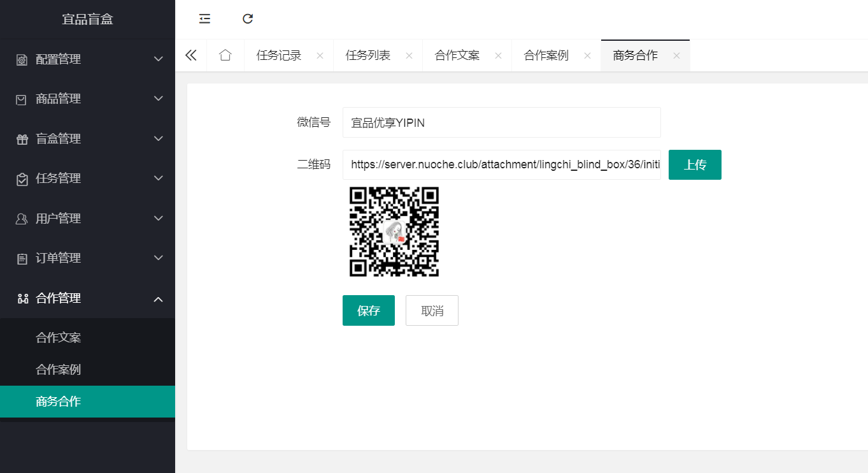Close the 商务合作 tab
The image size is (868, 473).
(676, 55)
